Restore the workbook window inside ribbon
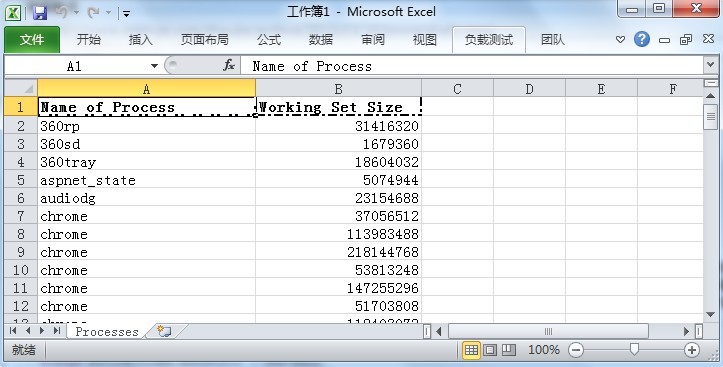The width and height of the screenshot is (723, 367). click(686, 40)
